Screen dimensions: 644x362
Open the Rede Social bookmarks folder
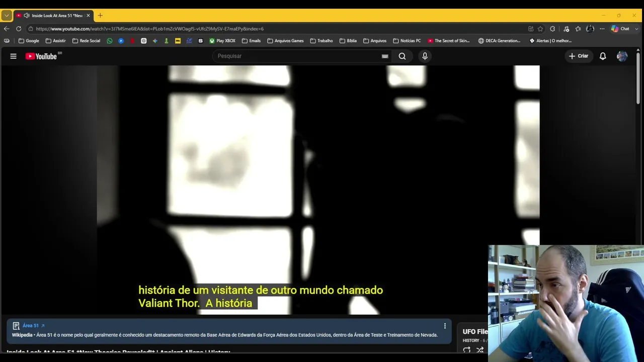click(x=87, y=41)
